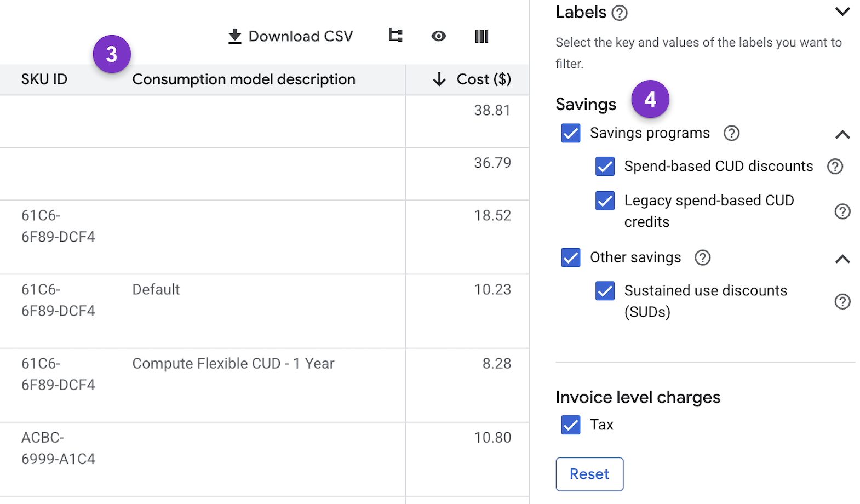Viewport: 860px width, 504px height.
Task: Open help for Sustained use discounts
Action: click(842, 301)
